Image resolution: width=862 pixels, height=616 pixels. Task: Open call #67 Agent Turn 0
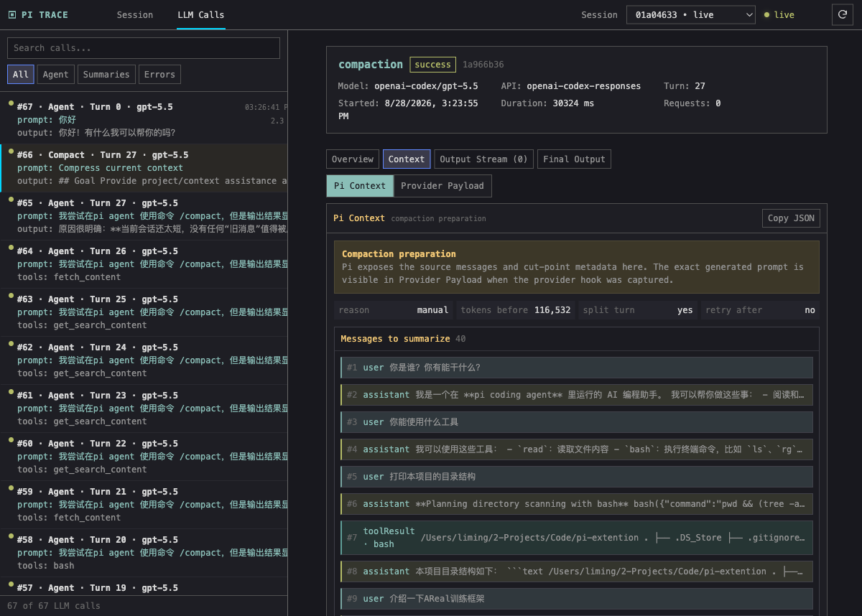click(144, 120)
